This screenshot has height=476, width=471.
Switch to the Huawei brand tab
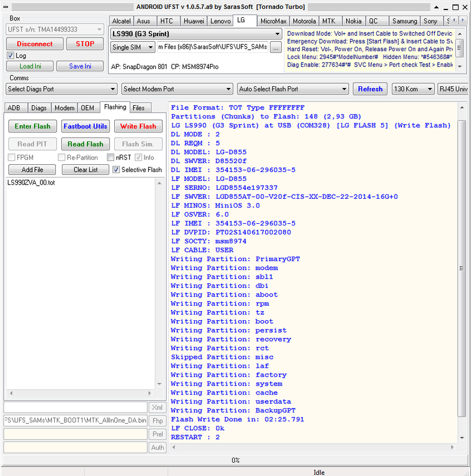pyautogui.click(x=194, y=21)
